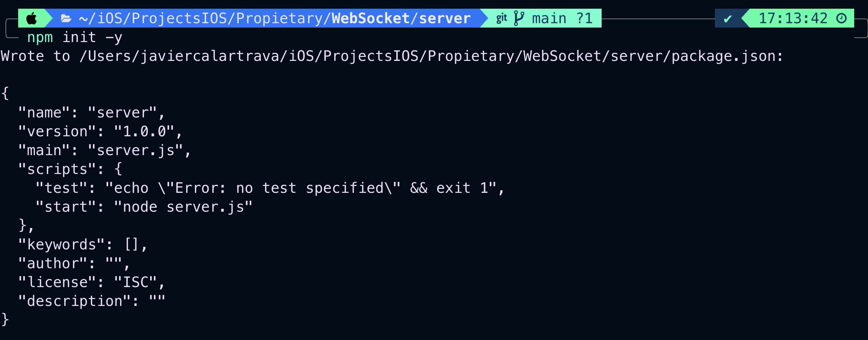868x340 pixels.
Task: Click the empty keywords array brackets
Action: click(x=131, y=245)
